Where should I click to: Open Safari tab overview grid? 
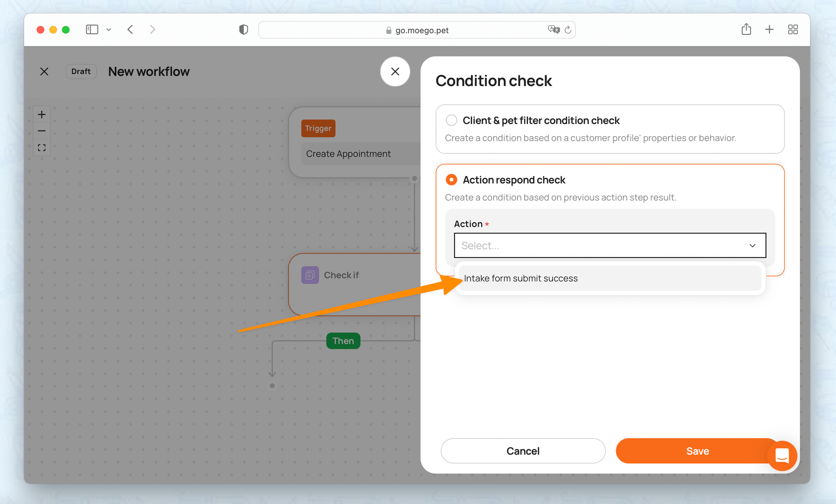pyautogui.click(x=793, y=30)
